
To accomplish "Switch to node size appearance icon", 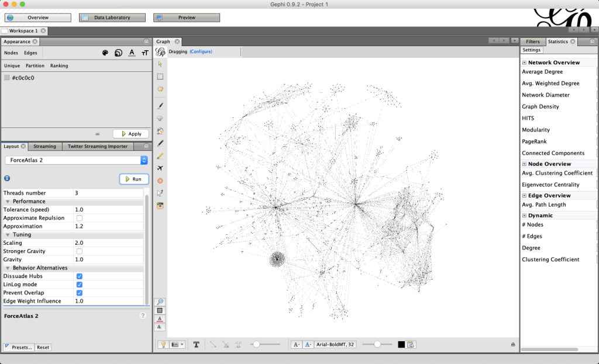I will [x=118, y=53].
